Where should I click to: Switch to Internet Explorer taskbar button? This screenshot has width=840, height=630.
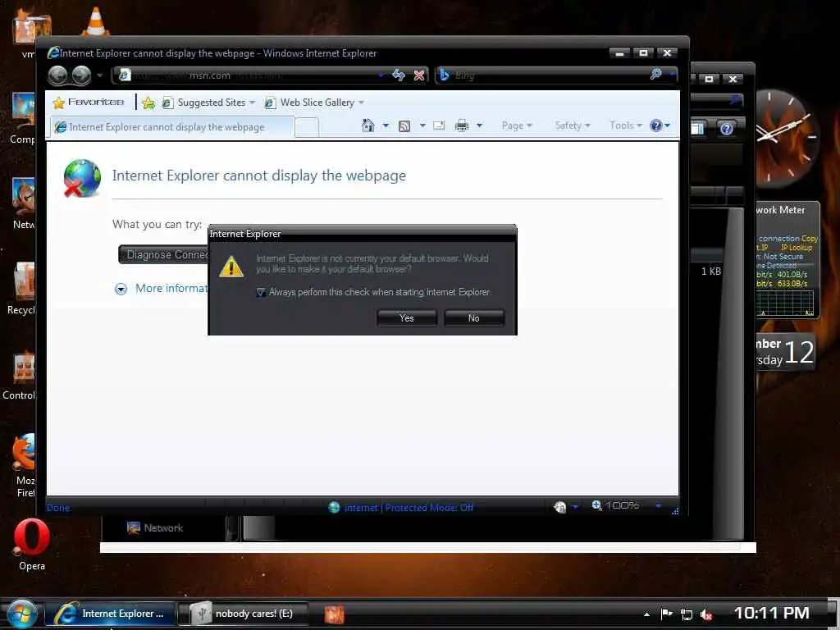pyautogui.click(x=111, y=614)
